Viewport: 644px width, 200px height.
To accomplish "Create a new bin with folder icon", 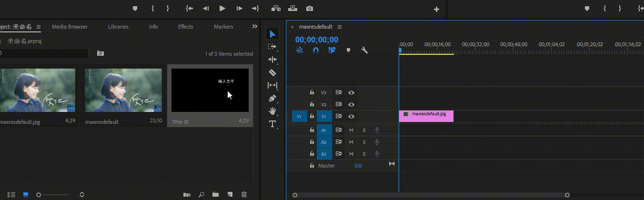I will coord(216,194).
